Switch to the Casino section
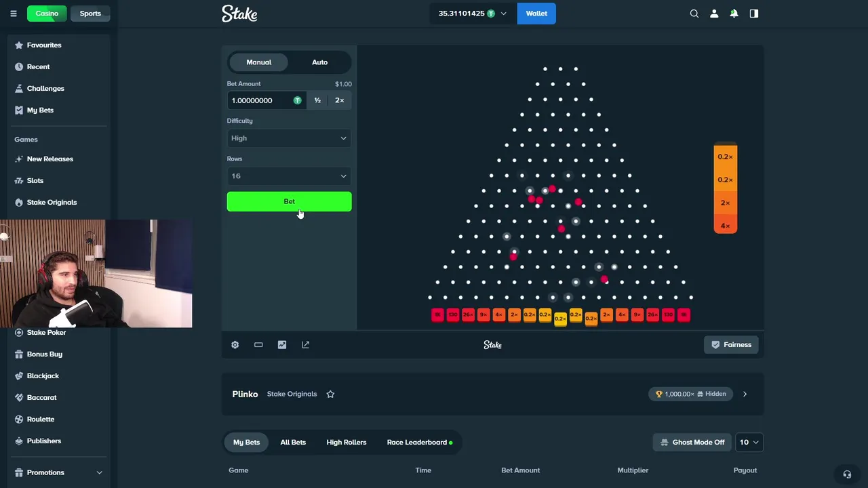868x488 pixels. [47, 14]
